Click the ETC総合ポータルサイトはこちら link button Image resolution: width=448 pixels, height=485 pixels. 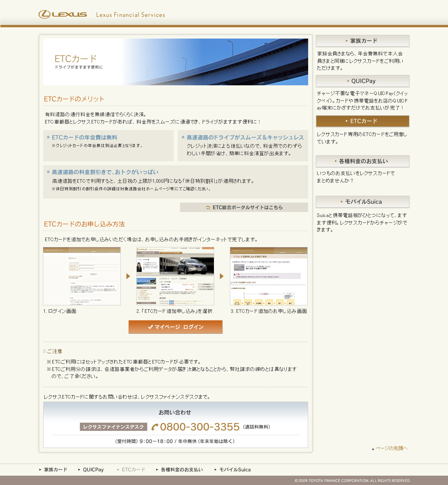(244, 207)
